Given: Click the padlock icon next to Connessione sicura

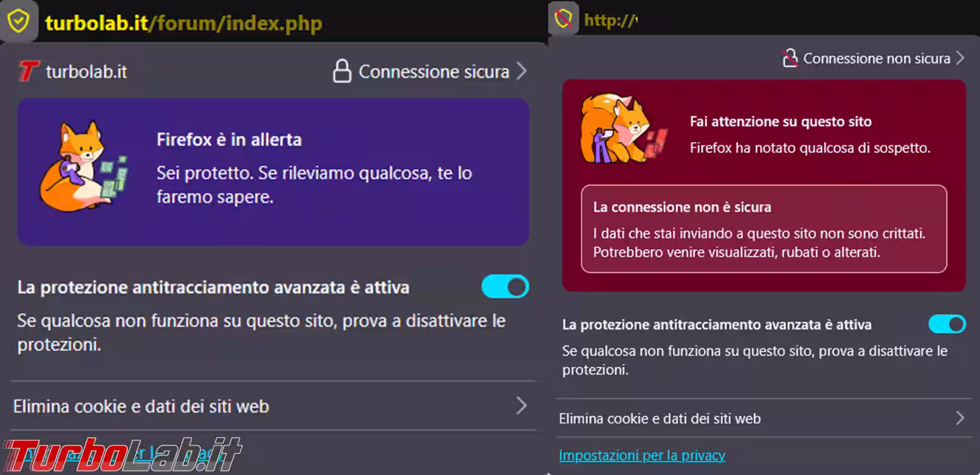Looking at the screenshot, I should click(x=343, y=71).
